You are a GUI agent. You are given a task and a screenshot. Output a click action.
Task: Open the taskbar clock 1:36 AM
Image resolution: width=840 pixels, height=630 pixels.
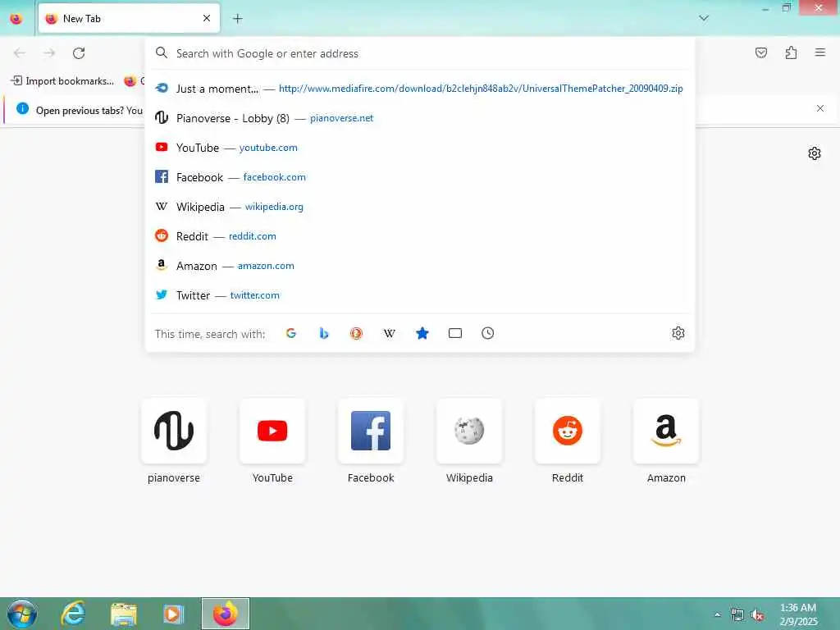tap(798, 614)
